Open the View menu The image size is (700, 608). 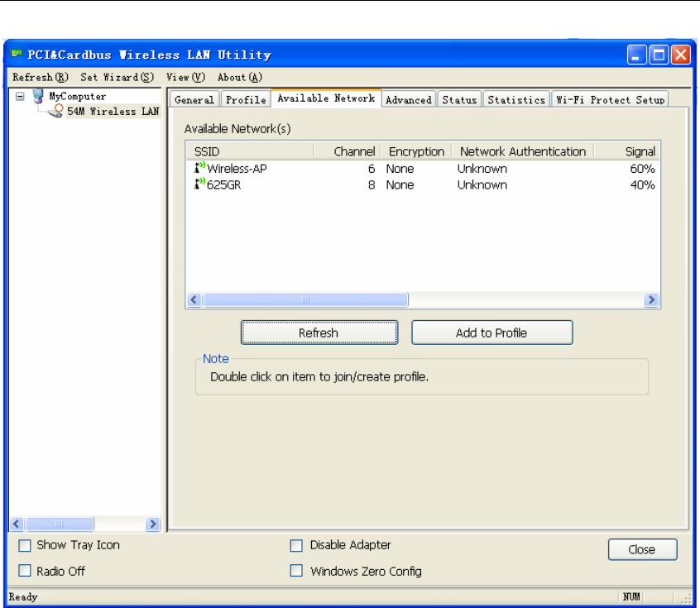click(x=185, y=77)
